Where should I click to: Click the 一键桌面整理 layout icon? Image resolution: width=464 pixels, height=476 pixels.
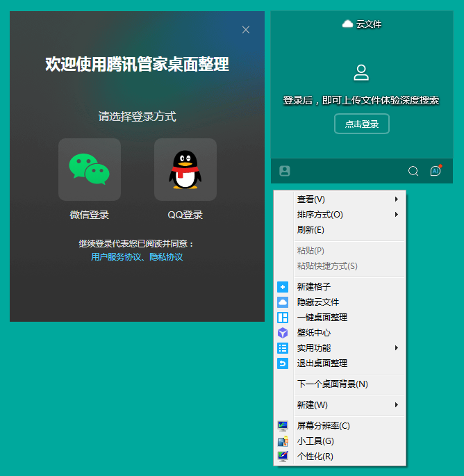pos(283,318)
